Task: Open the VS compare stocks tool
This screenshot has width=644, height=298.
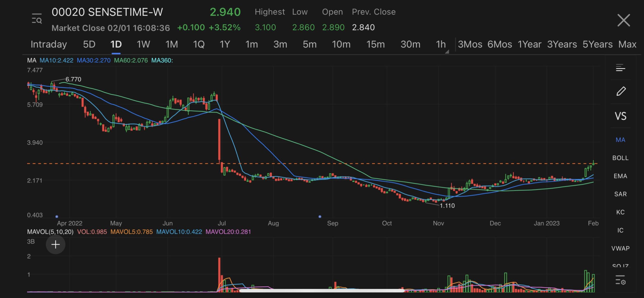Action: click(x=620, y=116)
